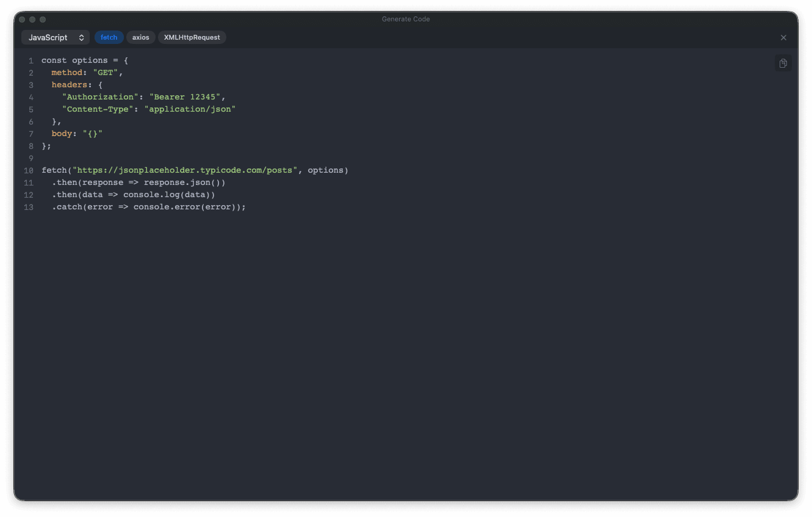
Task: Click the body "{}" value
Action: click(93, 134)
